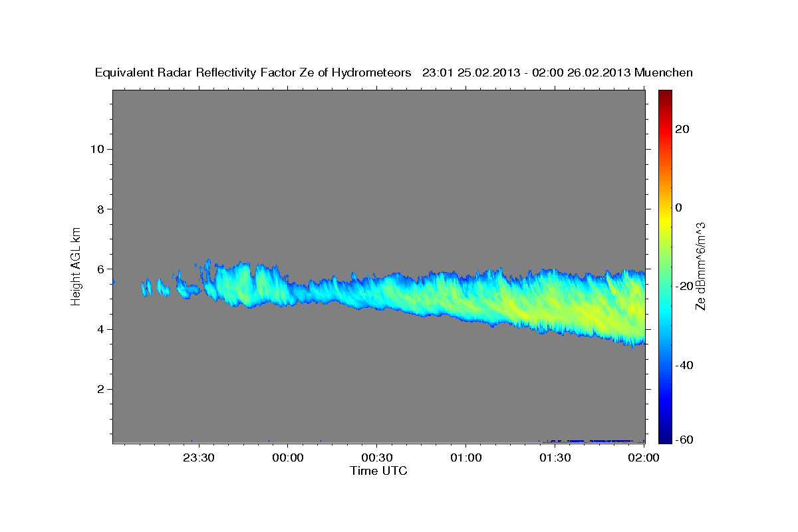Screen dimensions: 798x532
Task: Click the '01:30' time tick label
Action: 555,458
